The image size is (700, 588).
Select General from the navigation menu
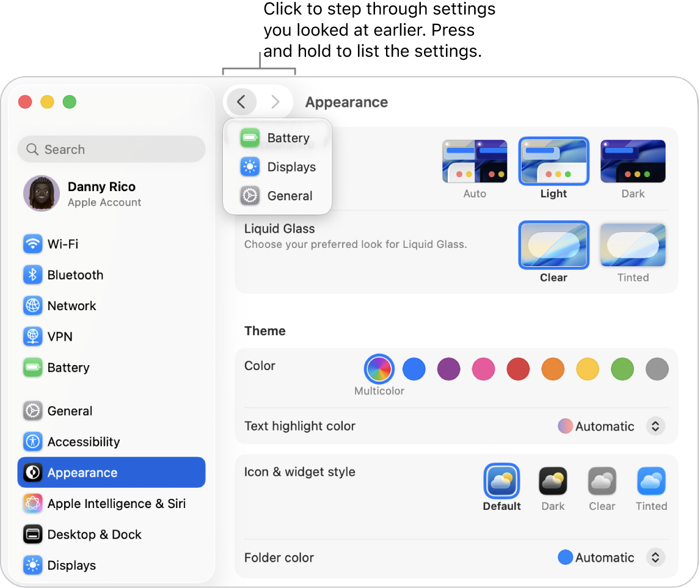[289, 195]
